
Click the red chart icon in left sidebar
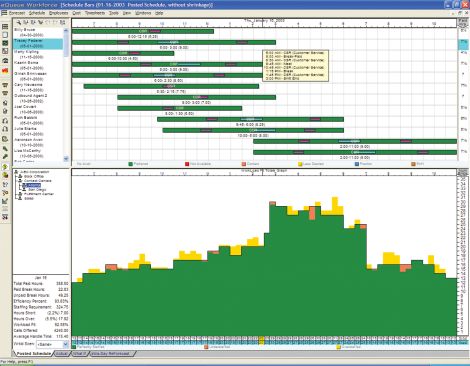pos(5,70)
